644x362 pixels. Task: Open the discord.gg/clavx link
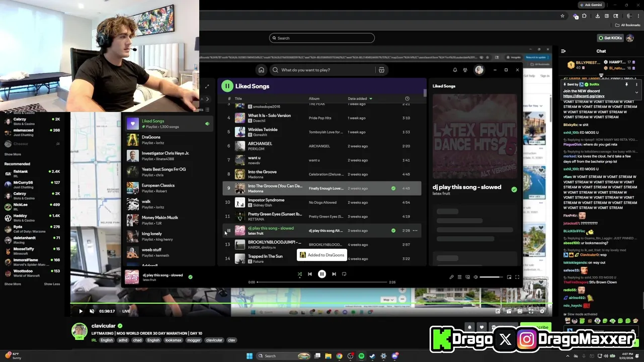pyautogui.click(x=584, y=96)
